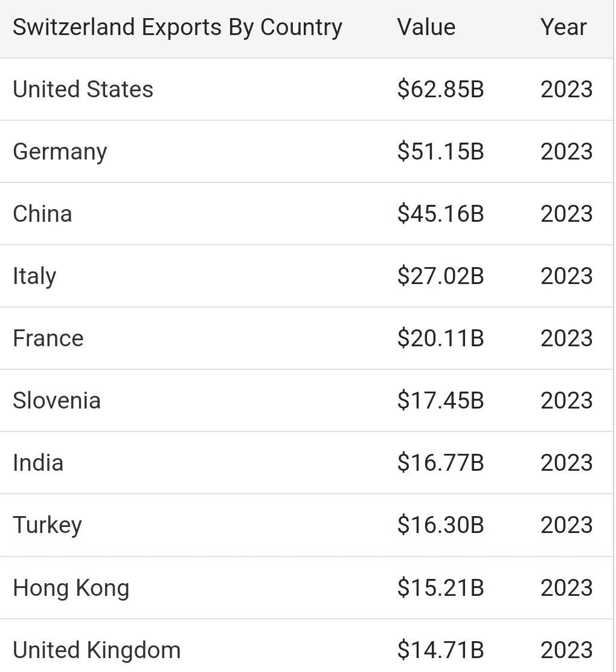
Task: Open the Germany country link
Action: pos(60,152)
